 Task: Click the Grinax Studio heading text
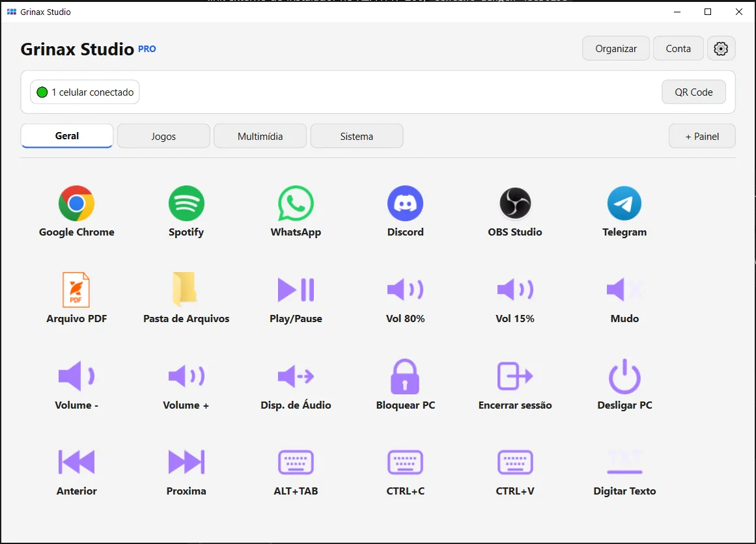click(77, 49)
